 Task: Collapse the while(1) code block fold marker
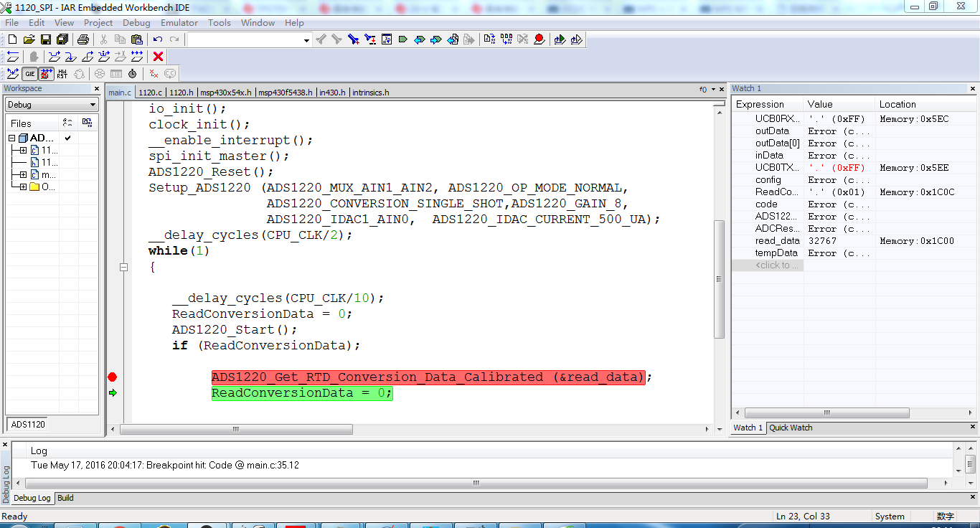click(x=124, y=268)
